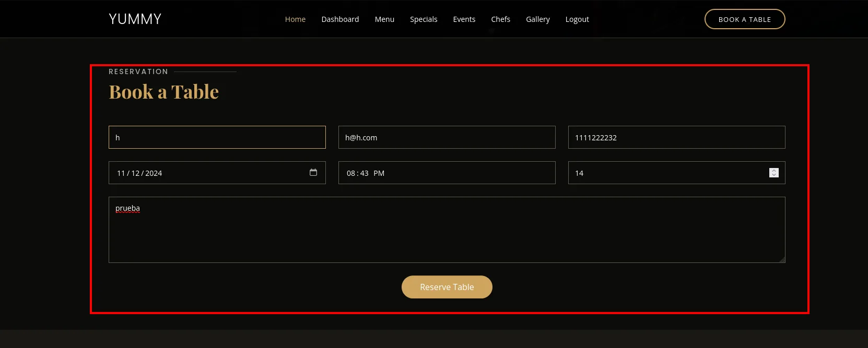Screen dimensions: 868x348
Task: Grab the message textarea resize handle
Action: (x=782, y=259)
